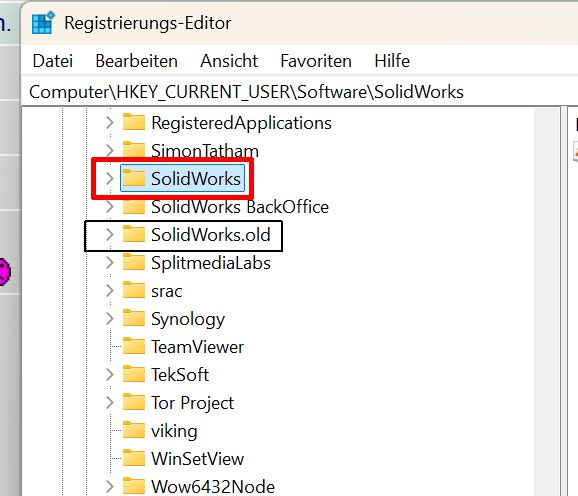Open the Hilfe menu
Image resolution: width=578 pixels, height=496 pixels.
[x=392, y=61]
